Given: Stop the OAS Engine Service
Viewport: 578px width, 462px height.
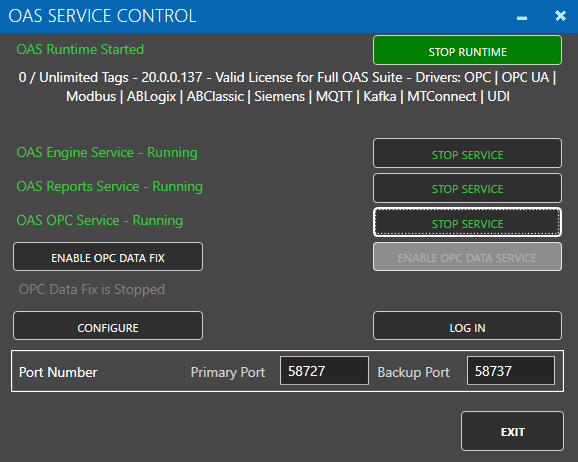Looking at the screenshot, I should (x=467, y=153).
